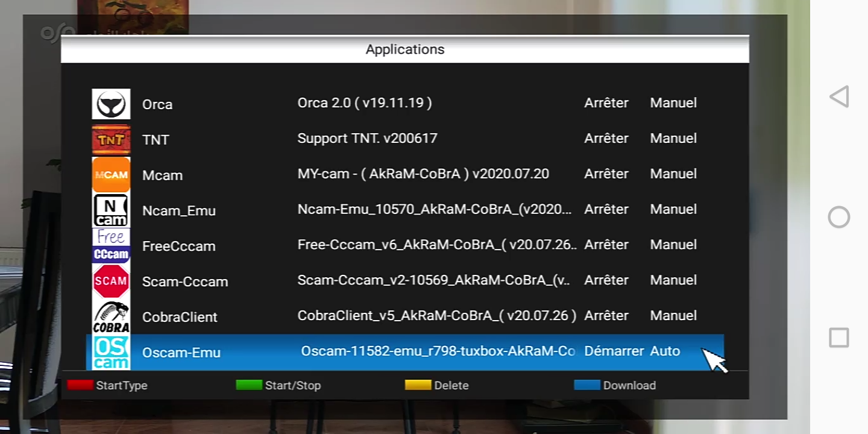Change Manuel start type for Orca
Screen dimensions: 868x434
click(x=673, y=103)
